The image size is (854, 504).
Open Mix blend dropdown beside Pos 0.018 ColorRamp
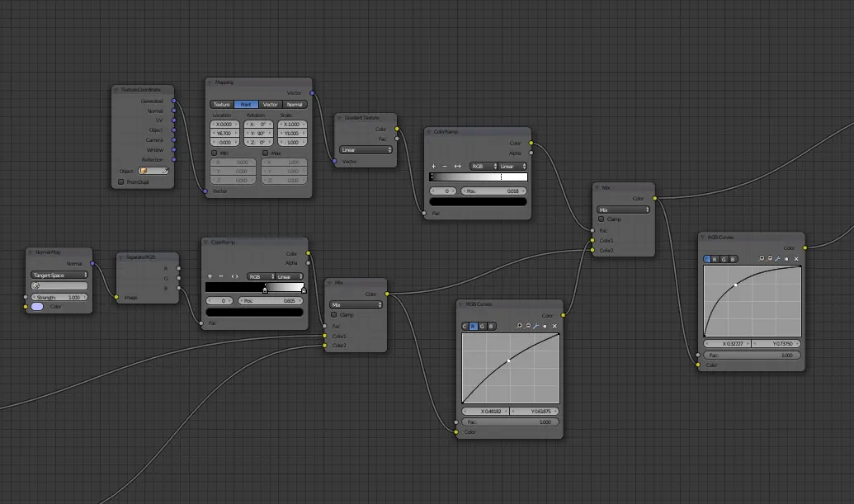(x=623, y=210)
